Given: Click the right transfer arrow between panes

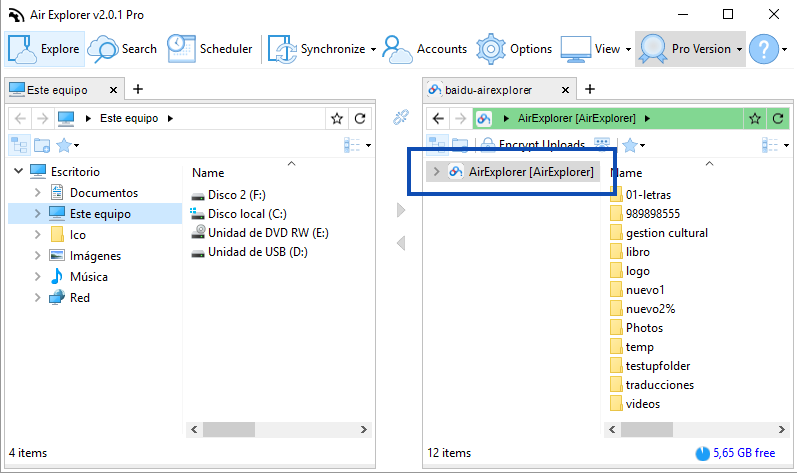Looking at the screenshot, I should pyautogui.click(x=401, y=210).
